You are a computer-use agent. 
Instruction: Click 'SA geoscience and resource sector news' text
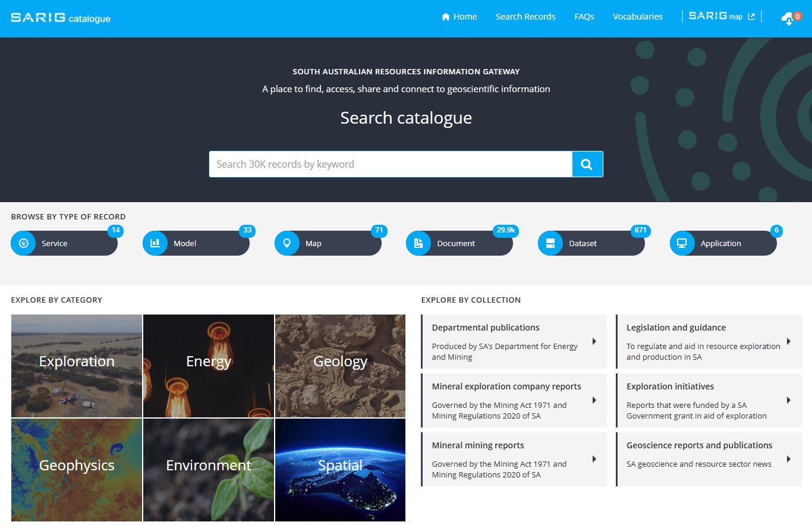[699, 464]
